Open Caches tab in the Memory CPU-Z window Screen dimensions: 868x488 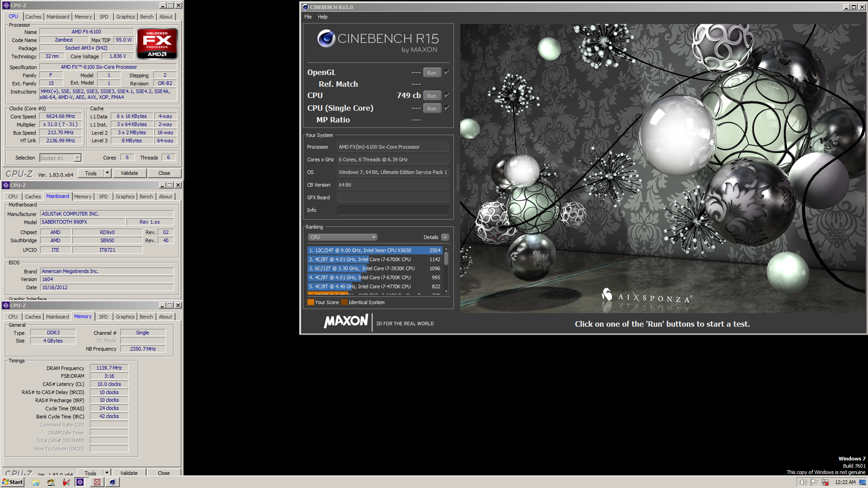coord(33,317)
